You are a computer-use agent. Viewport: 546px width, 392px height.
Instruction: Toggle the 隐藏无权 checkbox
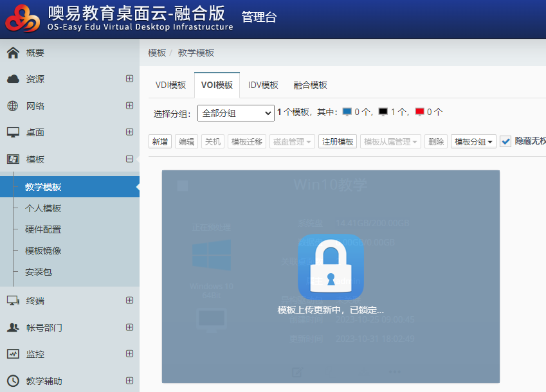(505, 141)
